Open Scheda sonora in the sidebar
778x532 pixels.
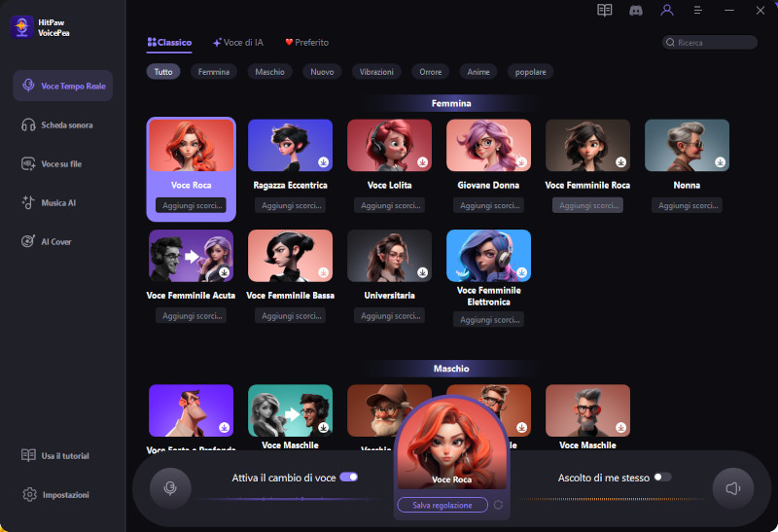click(66, 124)
